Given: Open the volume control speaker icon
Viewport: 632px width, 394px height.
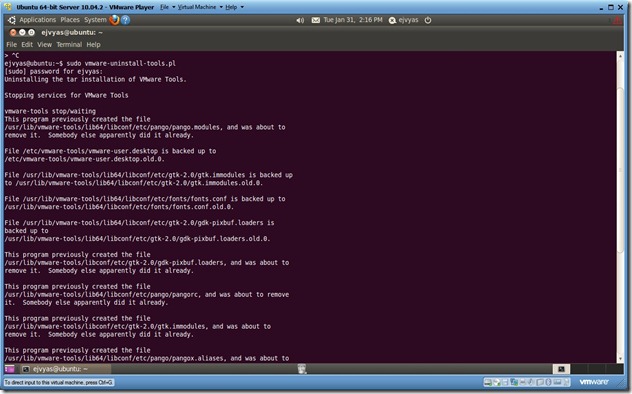Looking at the screenshot, I should tap(300, 20).
